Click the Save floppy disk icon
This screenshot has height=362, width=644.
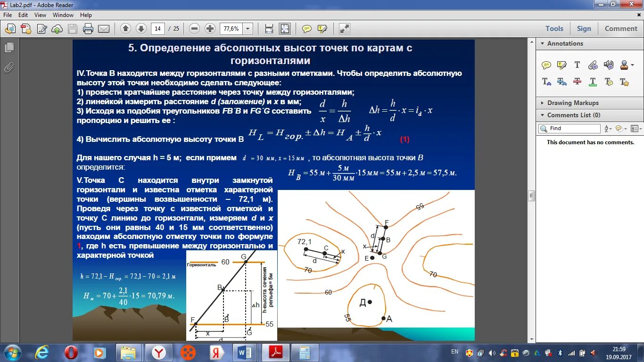pyautogui.click(x=72, y=29)
